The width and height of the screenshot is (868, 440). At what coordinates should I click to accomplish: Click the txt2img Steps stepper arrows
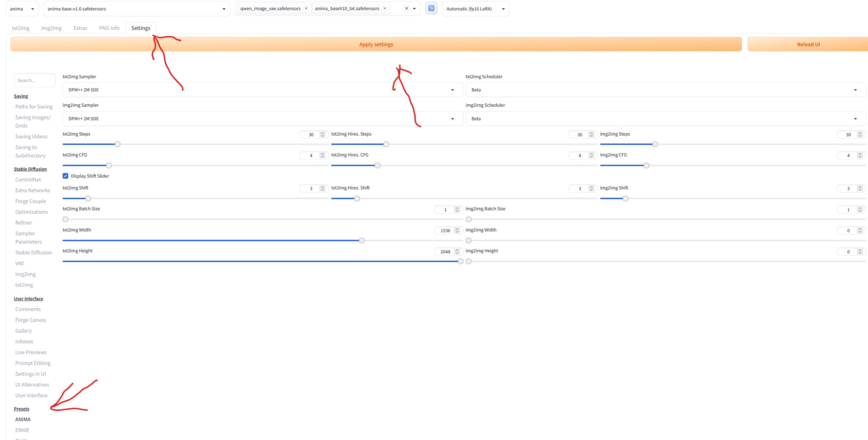[322, 135]
